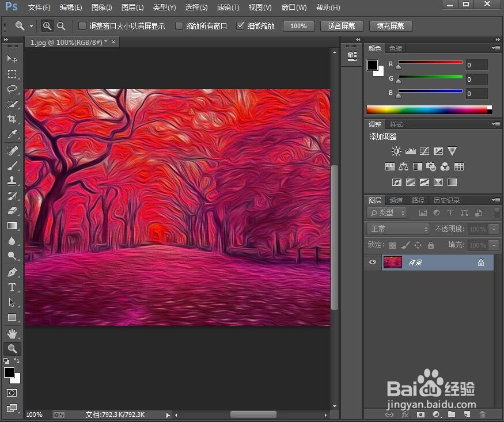The height and width of the screenshot is (422, 504).
Task: Select the Hand tool
Action: [12, 334]
